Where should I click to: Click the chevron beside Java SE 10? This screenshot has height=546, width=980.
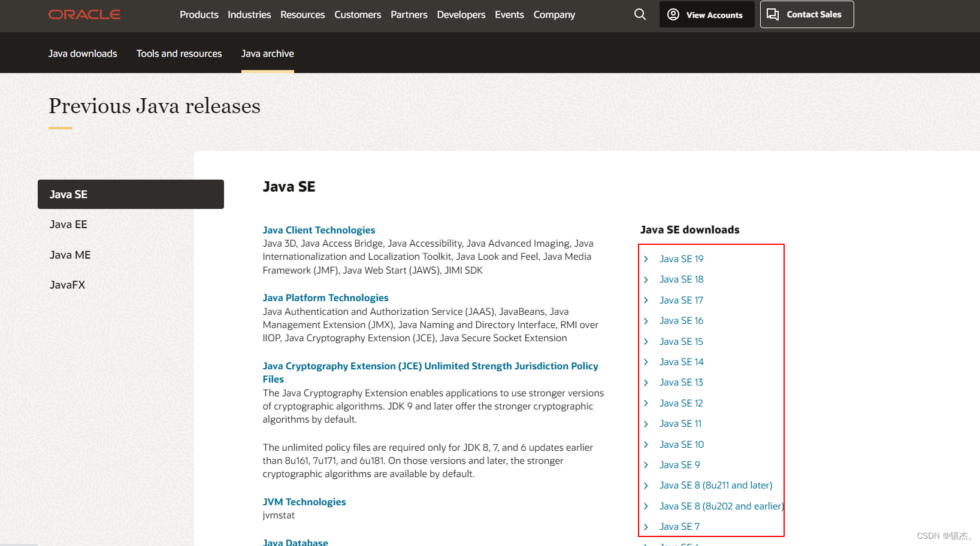pyautogui.click(x=646, y=444)
